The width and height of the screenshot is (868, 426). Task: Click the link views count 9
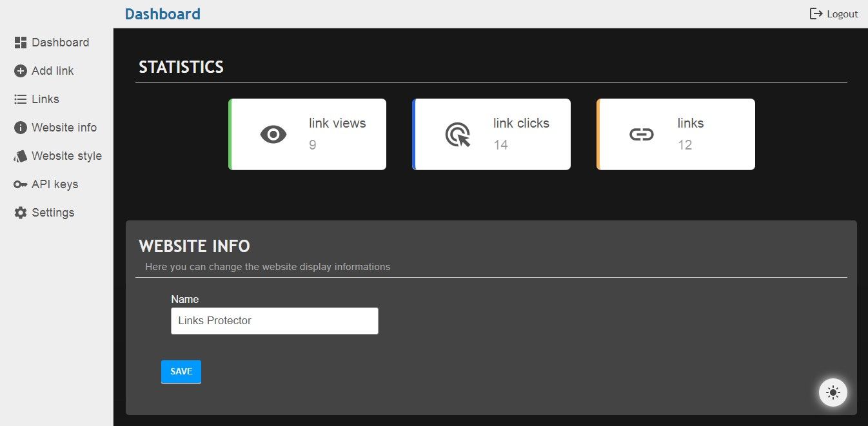(x=313, y=145)
